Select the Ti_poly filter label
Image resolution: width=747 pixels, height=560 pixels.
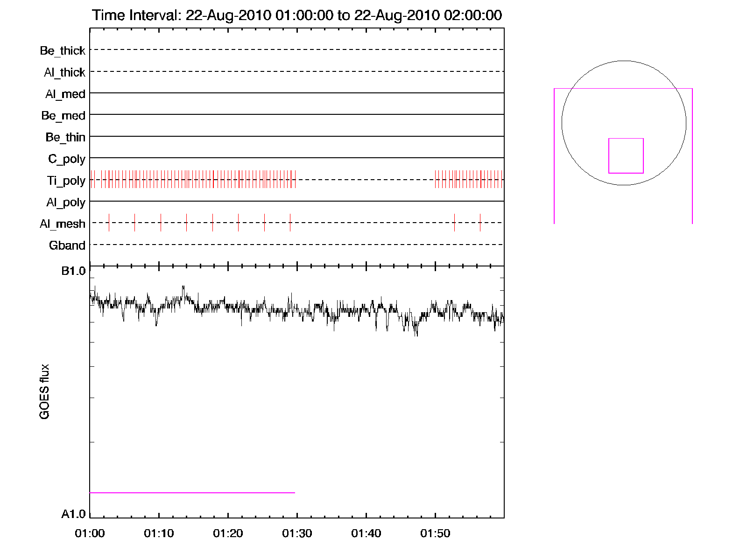[66, 181]
